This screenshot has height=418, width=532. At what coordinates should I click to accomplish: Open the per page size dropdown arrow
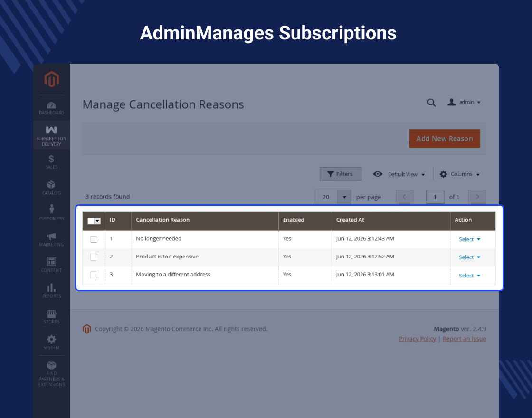tap(344, 197)
